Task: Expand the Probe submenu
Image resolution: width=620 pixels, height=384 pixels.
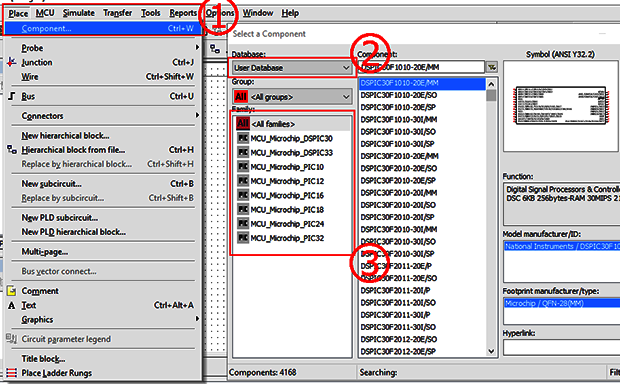Action: 104,48
